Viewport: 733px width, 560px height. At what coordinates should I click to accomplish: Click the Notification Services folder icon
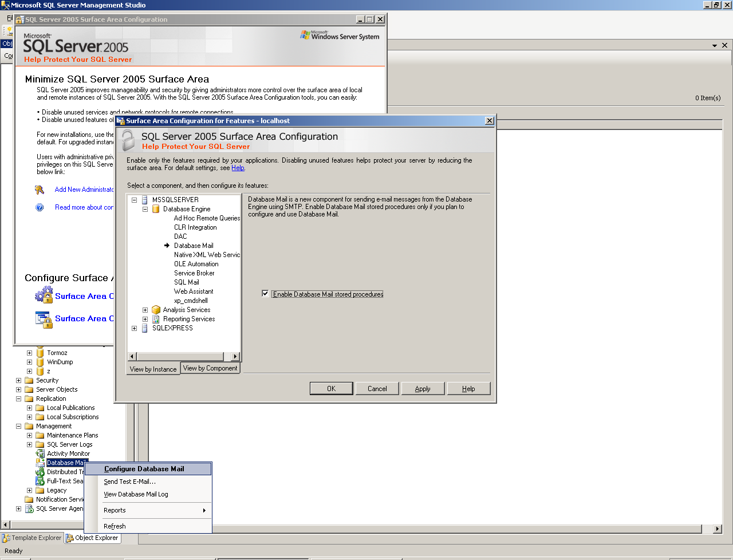coord(29,499)
